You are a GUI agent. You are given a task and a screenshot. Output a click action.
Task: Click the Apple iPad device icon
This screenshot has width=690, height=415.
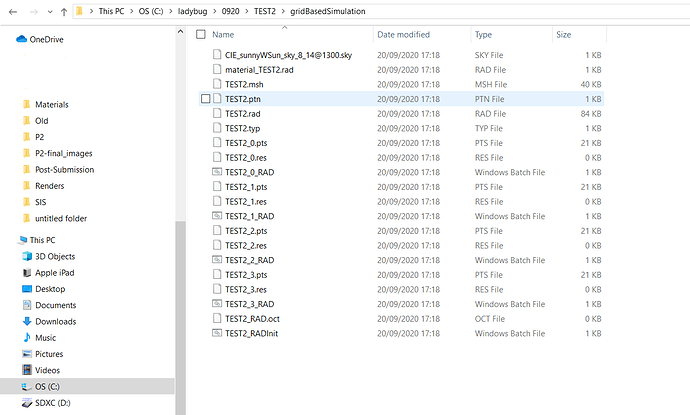pos(27,273)
